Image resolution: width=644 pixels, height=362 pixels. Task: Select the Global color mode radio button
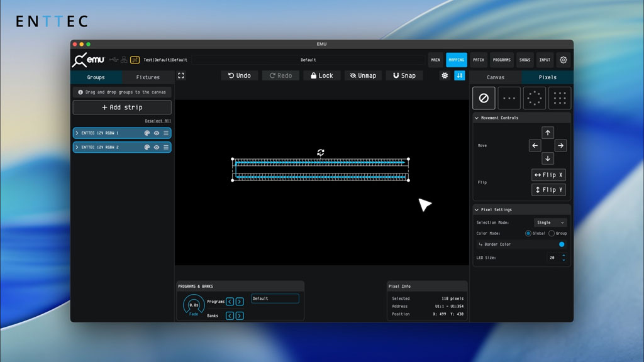[x=528, y=233]
